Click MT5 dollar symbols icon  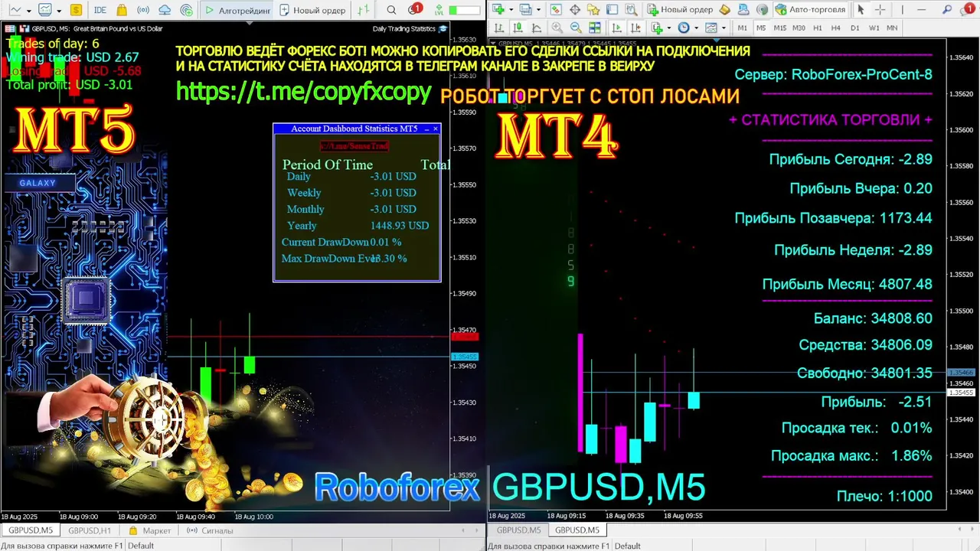point(76,10)
